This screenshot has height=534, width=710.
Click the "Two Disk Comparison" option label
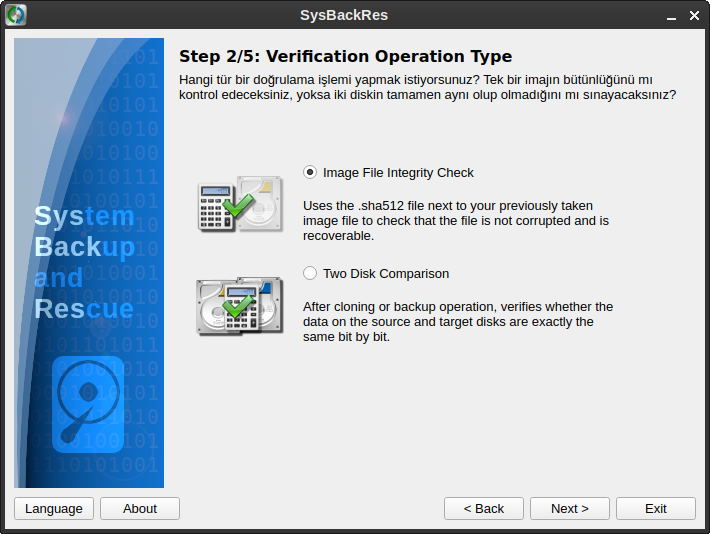click(385, 273)
